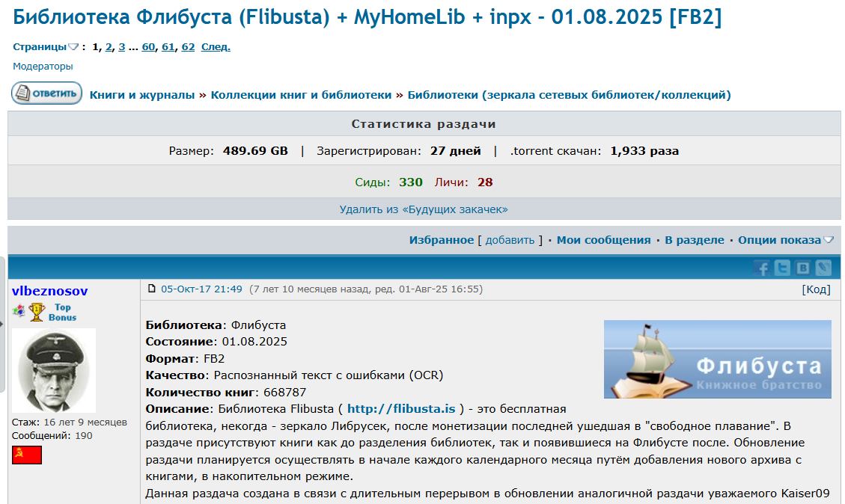Image resolution: width=845 pixels, height=504 pixels.
Task: Share topic on Facebook icon
Action: click(x=761, y=268)
